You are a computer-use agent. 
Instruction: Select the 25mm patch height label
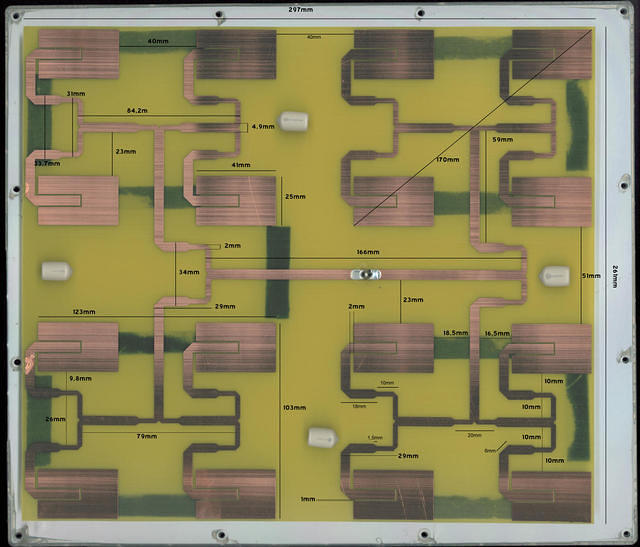click(295, 196)
